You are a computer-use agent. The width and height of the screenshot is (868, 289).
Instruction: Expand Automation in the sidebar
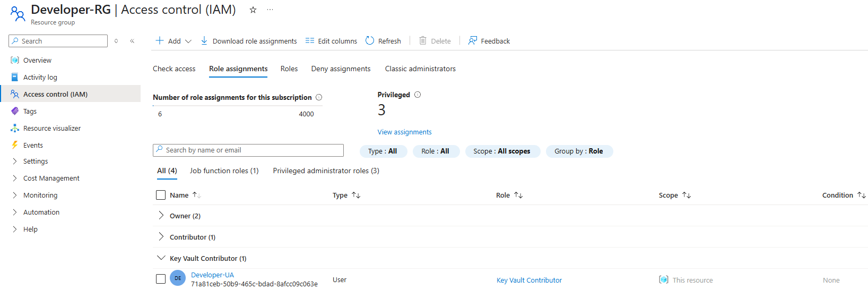[x=15, y=212]
